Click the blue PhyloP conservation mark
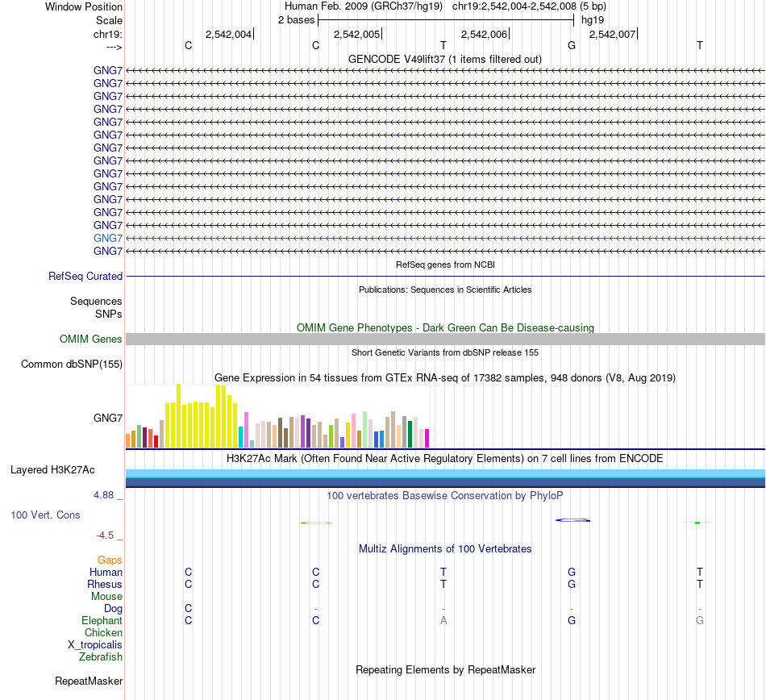Screen dimensions: 766x700 [573, 520]
